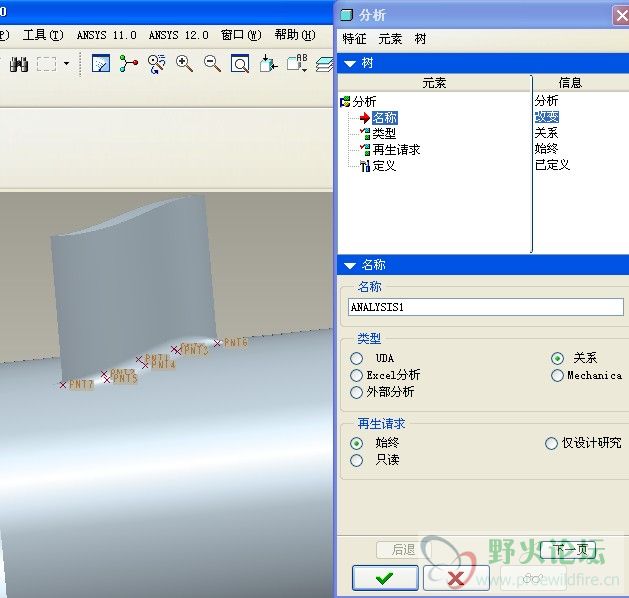The width and height of the screenshot is (629, 598).
Task: Click the binoculars search icon
Action: (19, 64)
